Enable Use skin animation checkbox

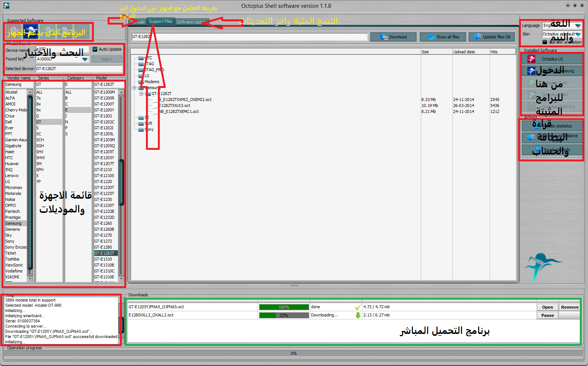[545, 42]
